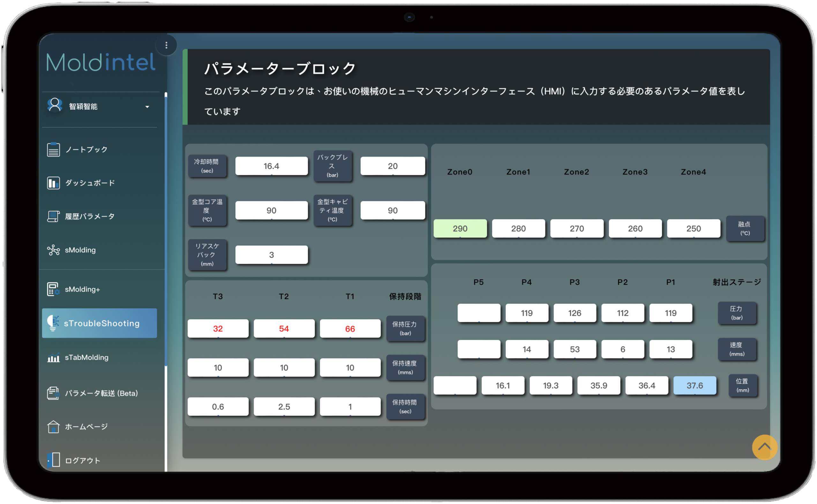Select the blue P1 position field 37.6
The width and height of the screenshot is (817, 504).
694,386
